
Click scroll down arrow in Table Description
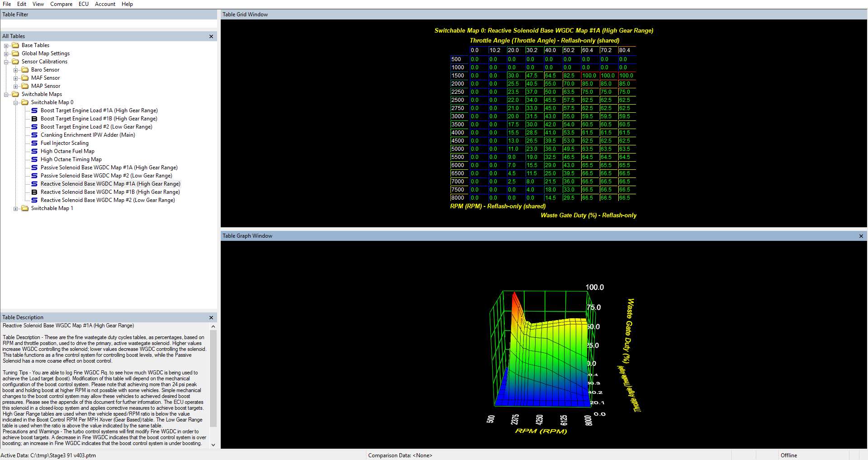213,445
